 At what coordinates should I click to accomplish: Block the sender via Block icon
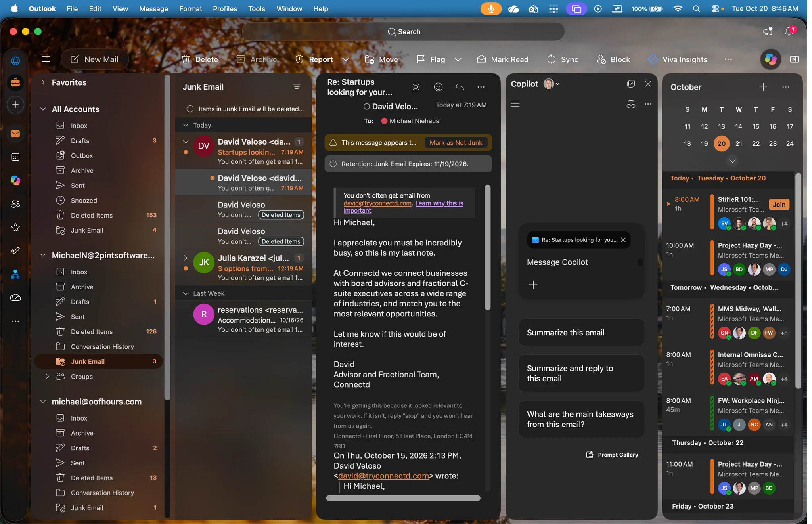pos(601,59)
